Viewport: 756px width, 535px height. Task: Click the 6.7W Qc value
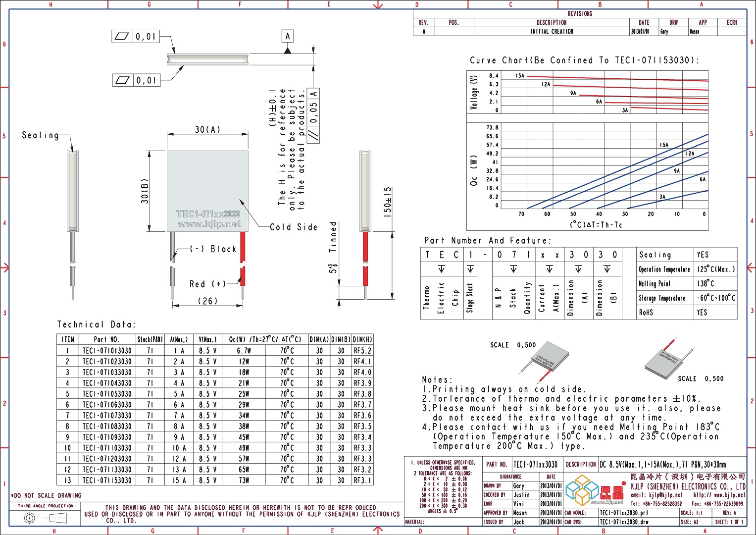(244, 351)
